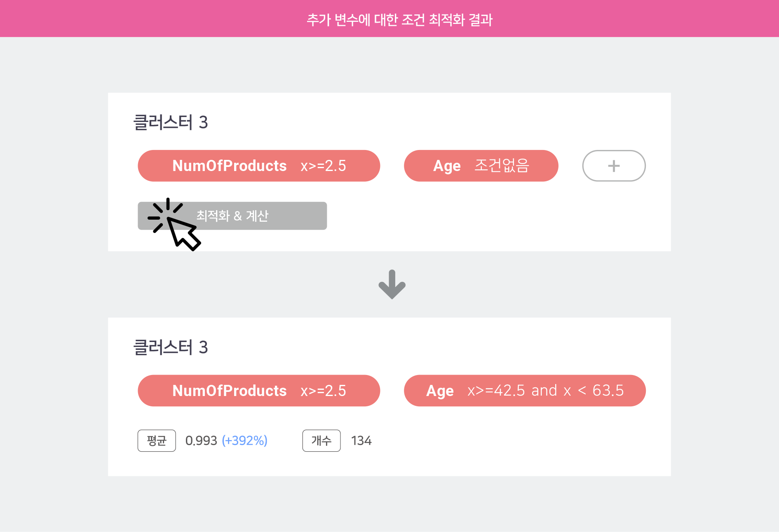The height and width of the screenshot is (532, 779).
Task: Select the Age label next to 조건없음
Action: [x=447, y=166]
